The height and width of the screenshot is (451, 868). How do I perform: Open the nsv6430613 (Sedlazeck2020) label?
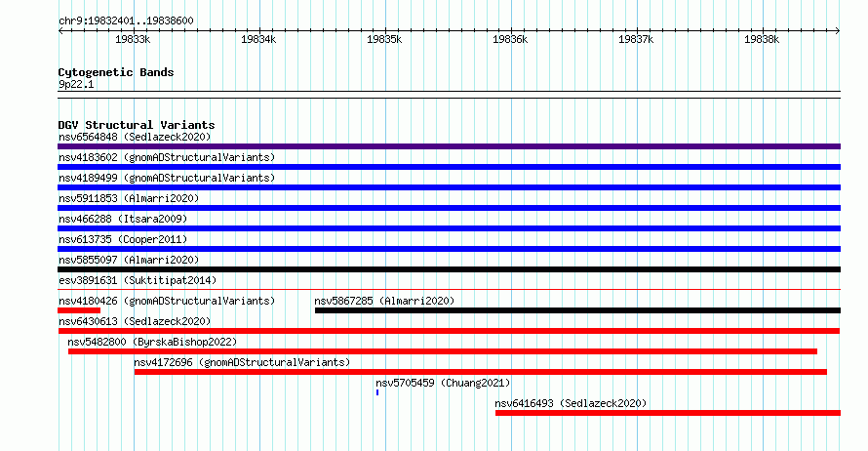click(135, 321)
